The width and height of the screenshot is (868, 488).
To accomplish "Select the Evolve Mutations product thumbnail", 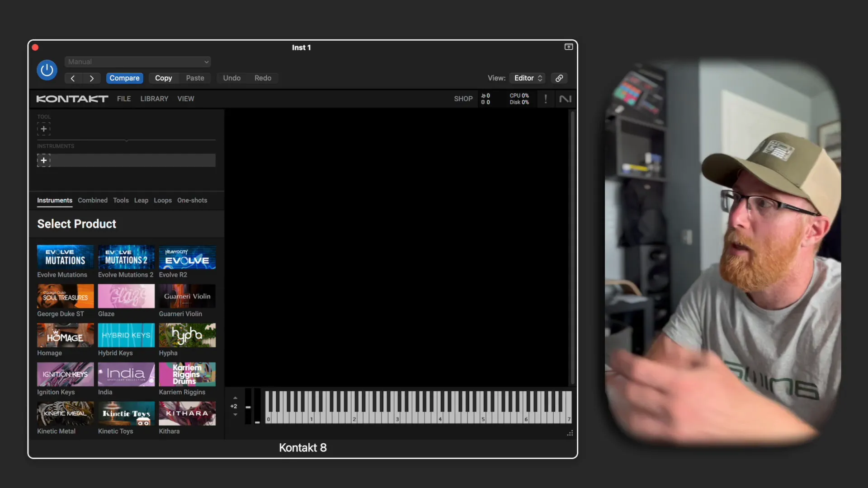I will (66, 257).
